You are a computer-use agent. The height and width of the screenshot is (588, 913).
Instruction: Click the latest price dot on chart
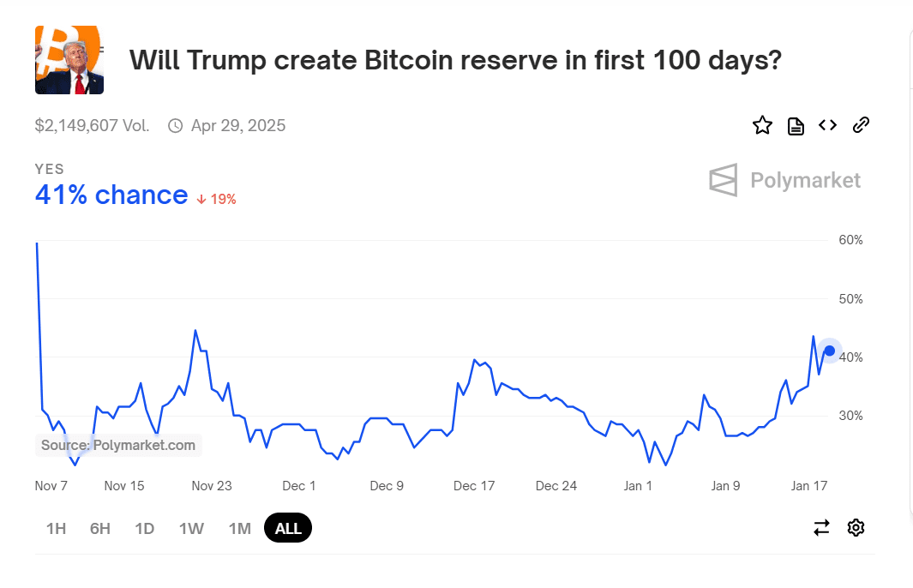pyautogui.click(x=829, y=351)
